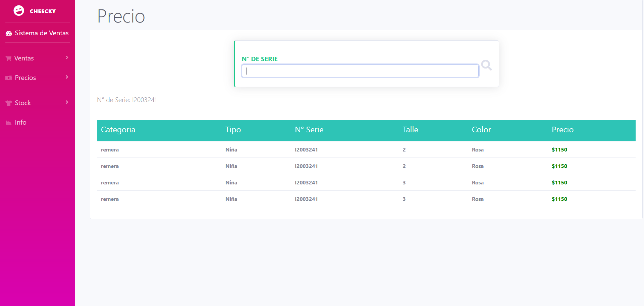Click inside the N° de Serie input field

coord(360,71)
